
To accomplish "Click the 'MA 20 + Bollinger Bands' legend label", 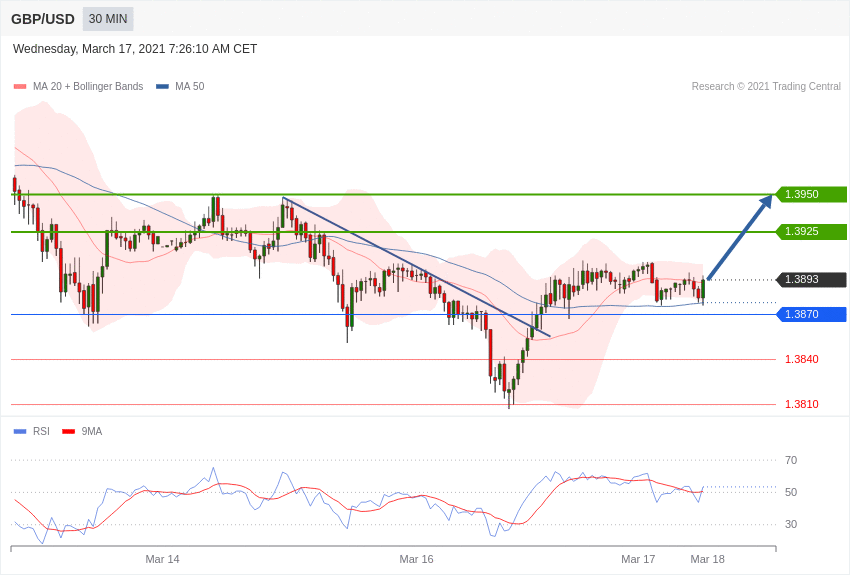I will click(88, 87).
